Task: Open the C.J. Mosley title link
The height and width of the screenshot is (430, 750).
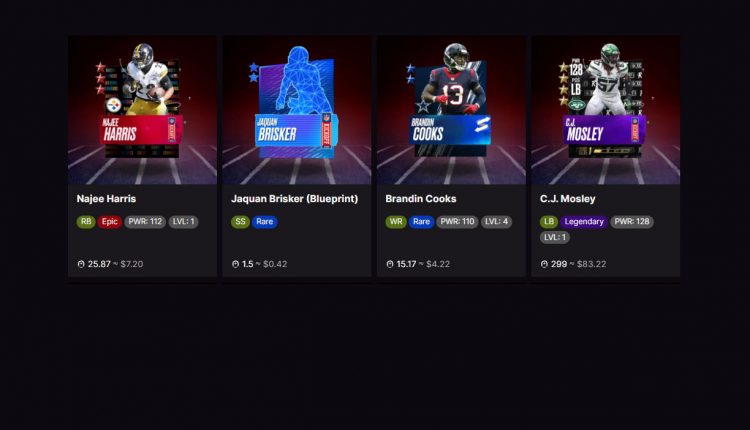Action: (568, 198)
